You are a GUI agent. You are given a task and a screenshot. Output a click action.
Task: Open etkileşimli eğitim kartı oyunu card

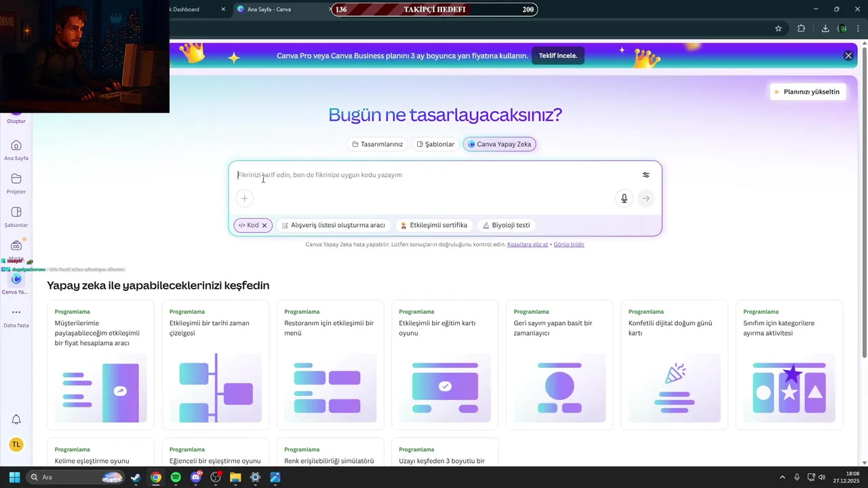pyautogui.click(x=445, y=365)
